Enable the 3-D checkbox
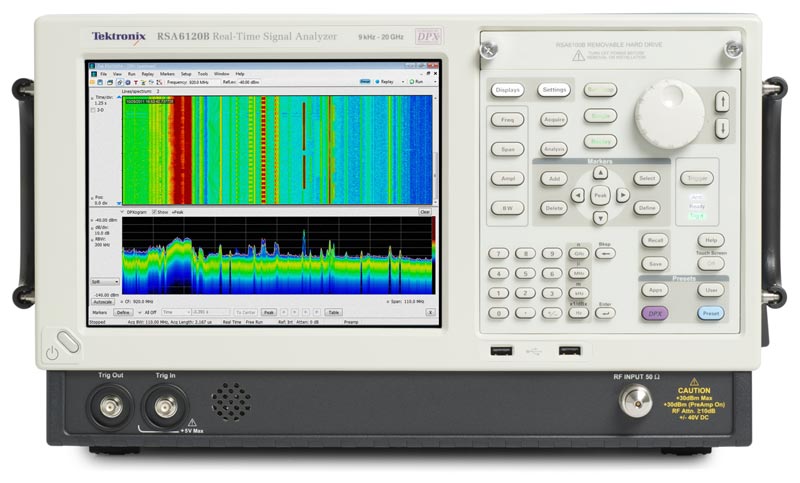Viewport: 800px width, 483px height. coord(93,110)
